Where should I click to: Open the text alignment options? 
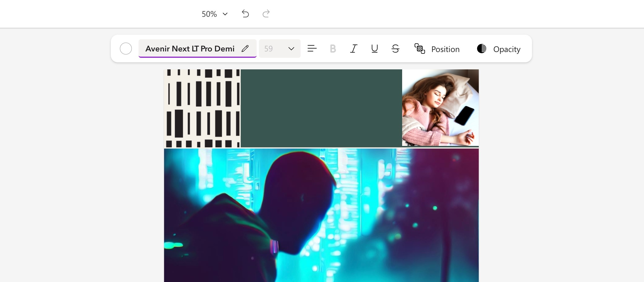tap(312, 49)
